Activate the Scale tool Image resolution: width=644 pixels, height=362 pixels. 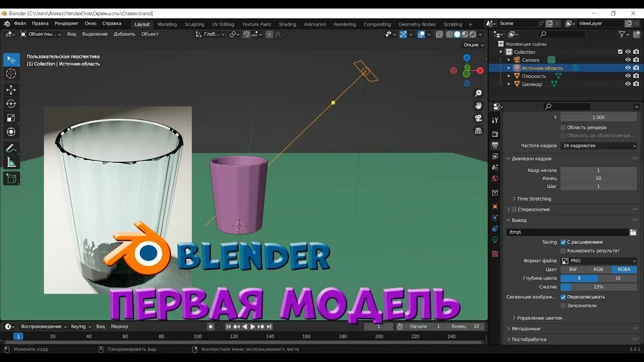click(11, 118)
